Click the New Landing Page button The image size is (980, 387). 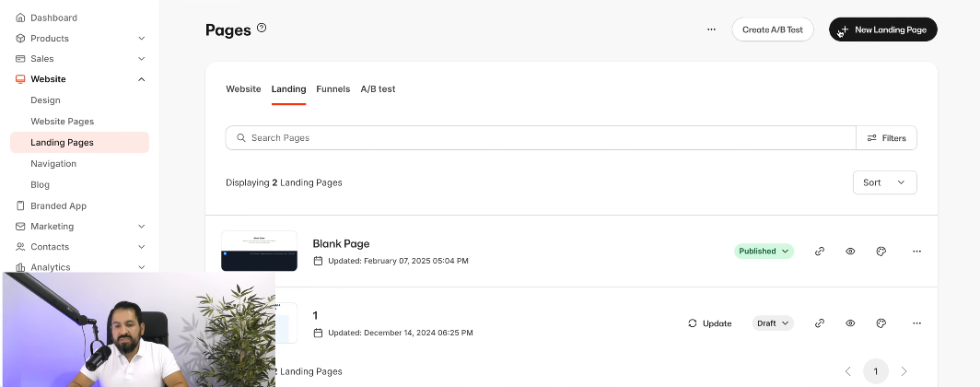[x=882, y=29]
